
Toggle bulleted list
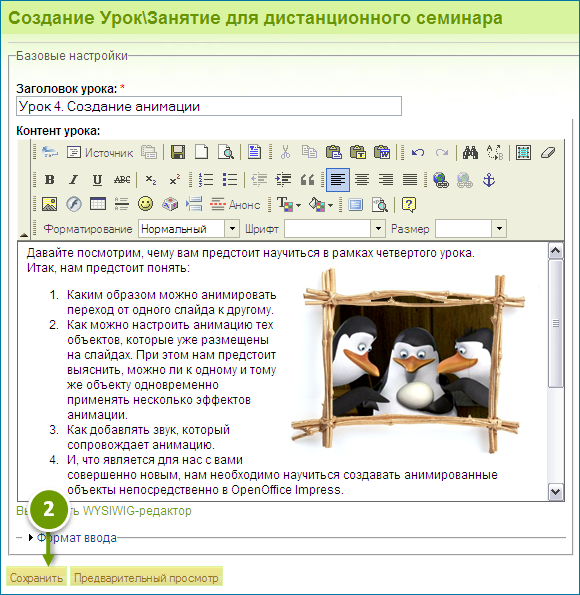coord(230,179)
